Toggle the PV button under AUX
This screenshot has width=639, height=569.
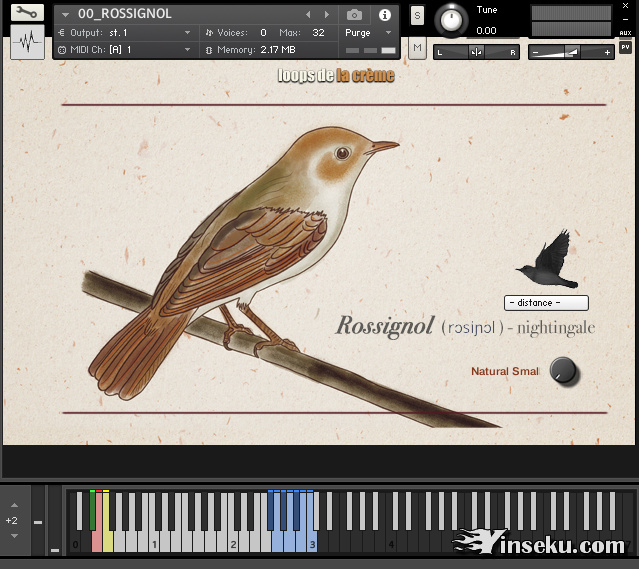coord(625,48)
